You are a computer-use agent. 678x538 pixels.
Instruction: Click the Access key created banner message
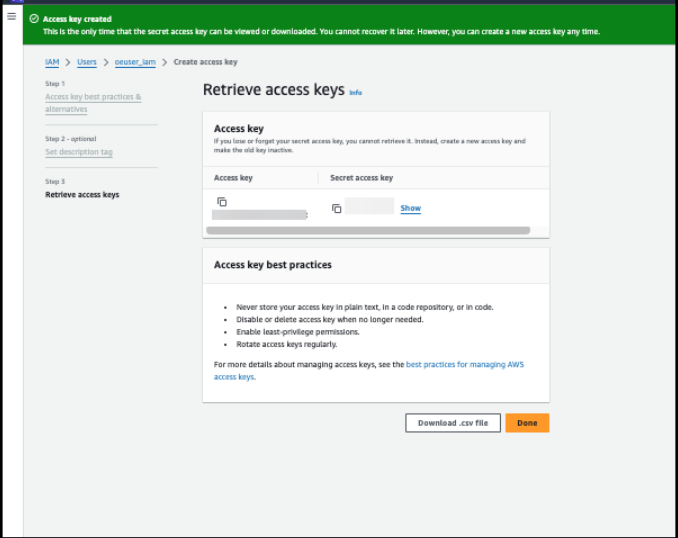click(77, 19)
